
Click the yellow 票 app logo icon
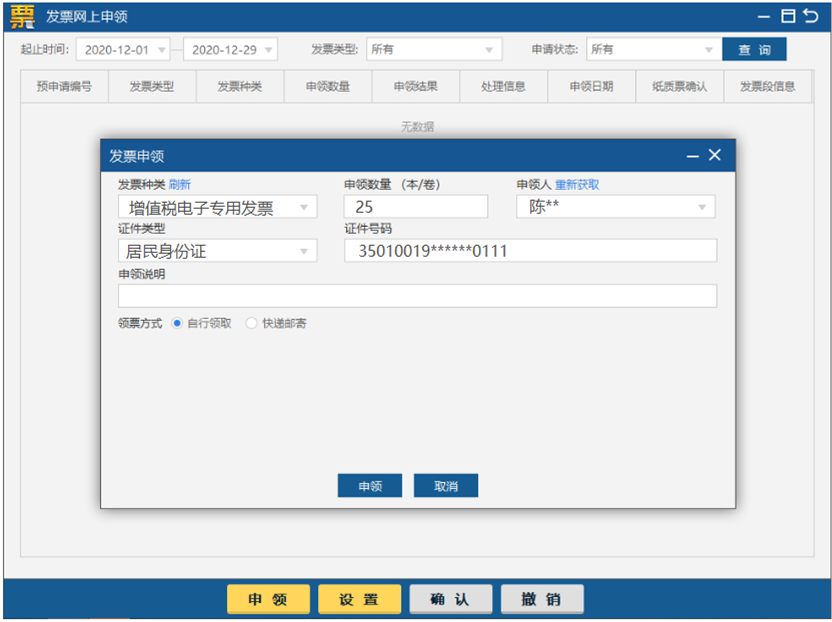(x=22, y=16)
